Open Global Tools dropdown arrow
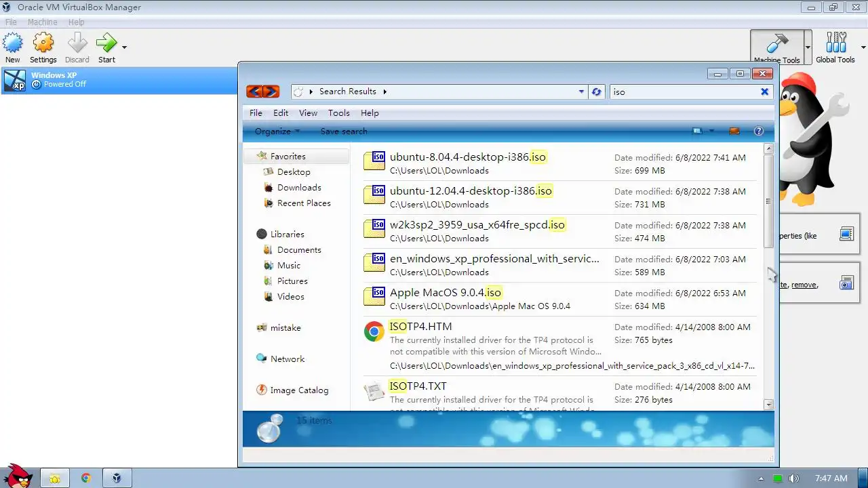868x488 pixels. (863, 47)
